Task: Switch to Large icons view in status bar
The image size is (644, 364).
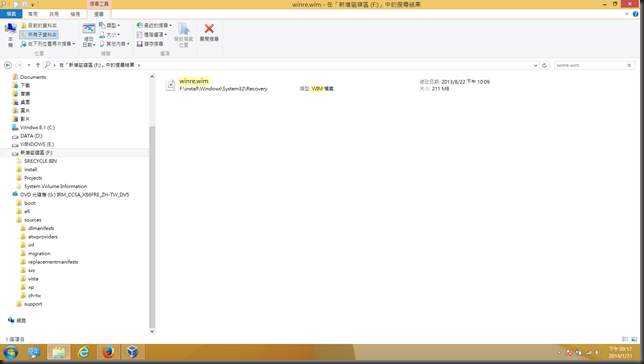Action: tap(634, 339)
